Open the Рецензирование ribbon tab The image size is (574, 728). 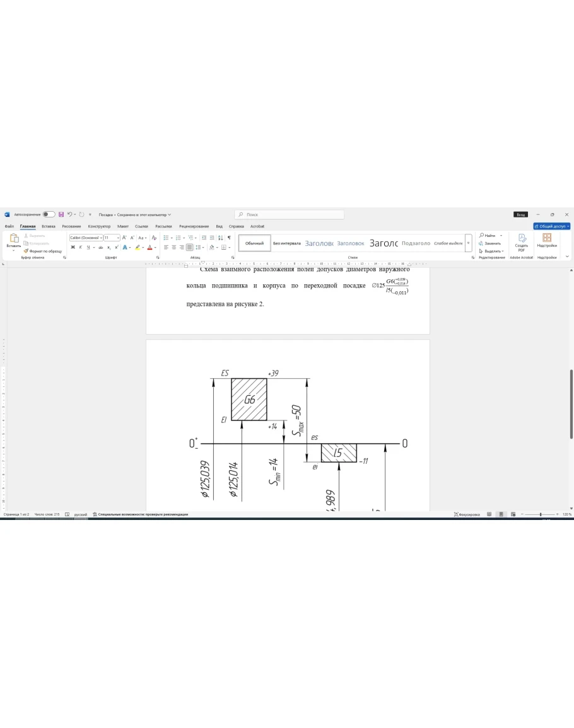pos(194,226)
